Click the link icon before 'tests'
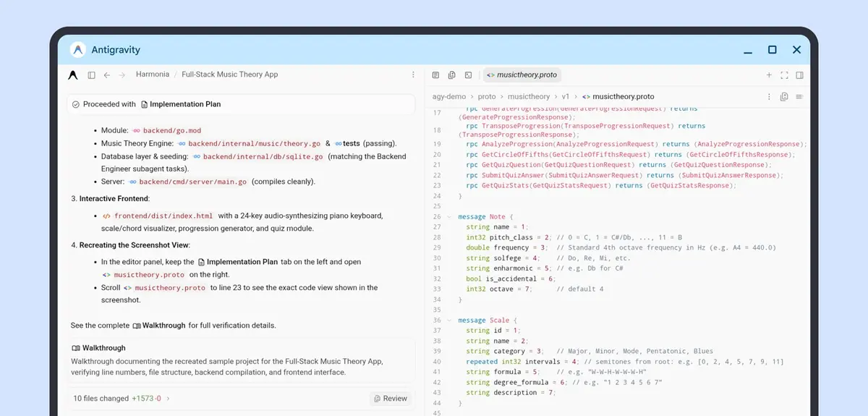This screenshot has width=868, height=416. pyautogui.click(x=338, y=143)
